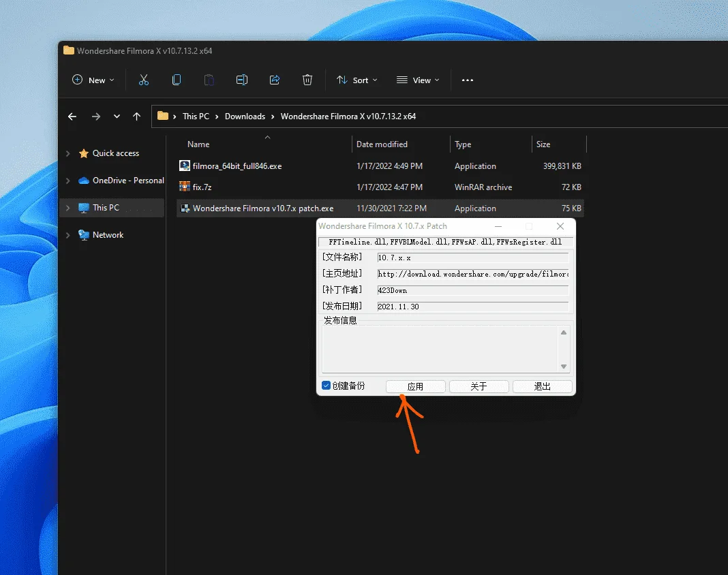
Task: Expand the This PC tree node
Action: 67,207
